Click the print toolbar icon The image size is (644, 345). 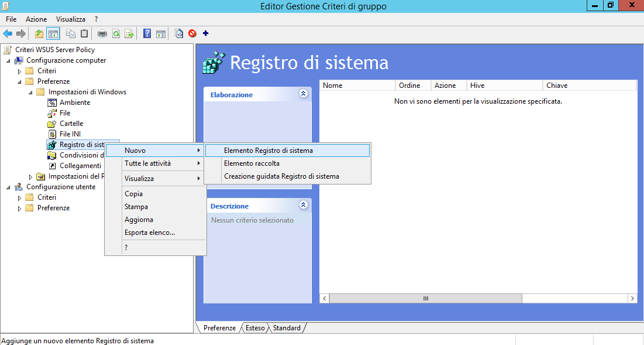[x=102, y=34]
